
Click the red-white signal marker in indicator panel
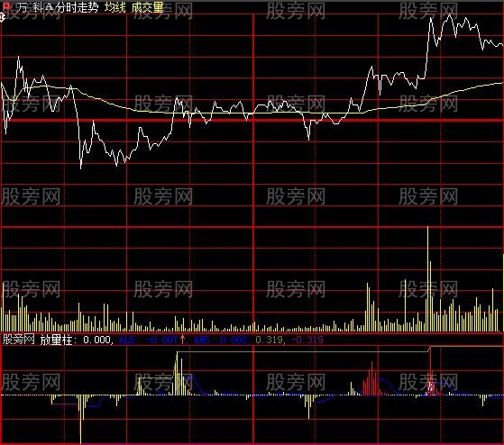[x=431, y=386]
